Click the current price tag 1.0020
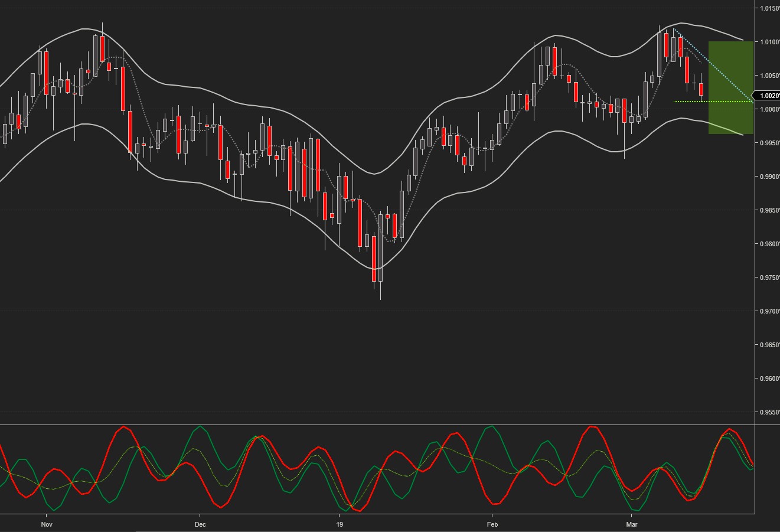780x532 pixels. tap(768, 96)
